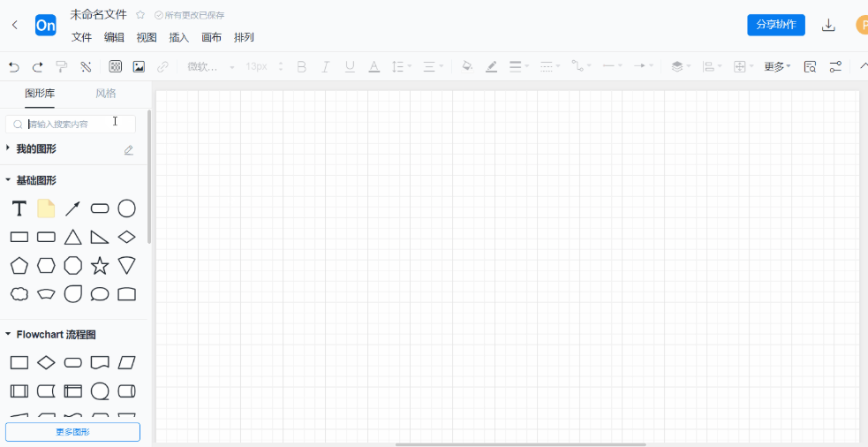Switch to the 风格 tab
Image resolution: width=868 pixels, height=447 pixels.
tap(106, 93)
